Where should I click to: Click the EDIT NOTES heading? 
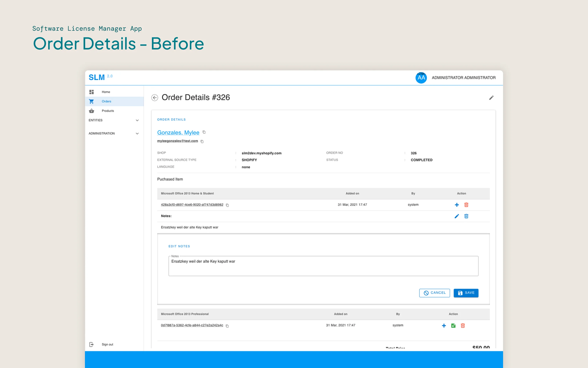[179, 246]
